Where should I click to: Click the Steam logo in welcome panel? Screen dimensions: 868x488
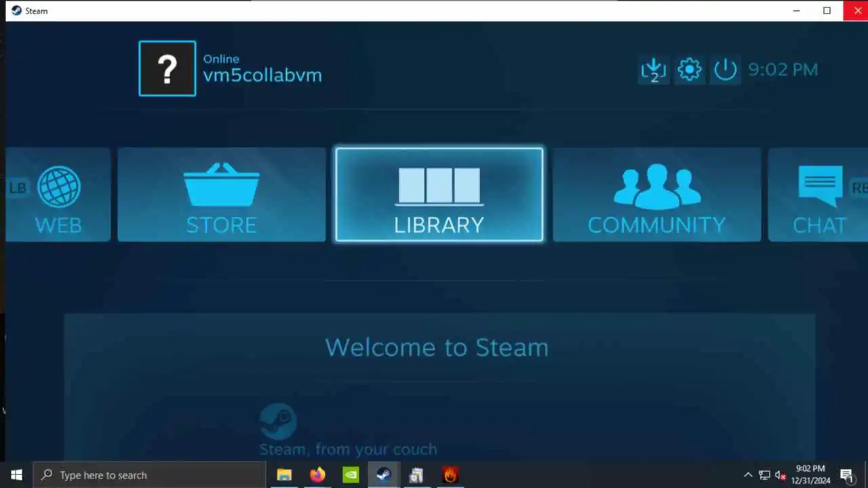278,422
